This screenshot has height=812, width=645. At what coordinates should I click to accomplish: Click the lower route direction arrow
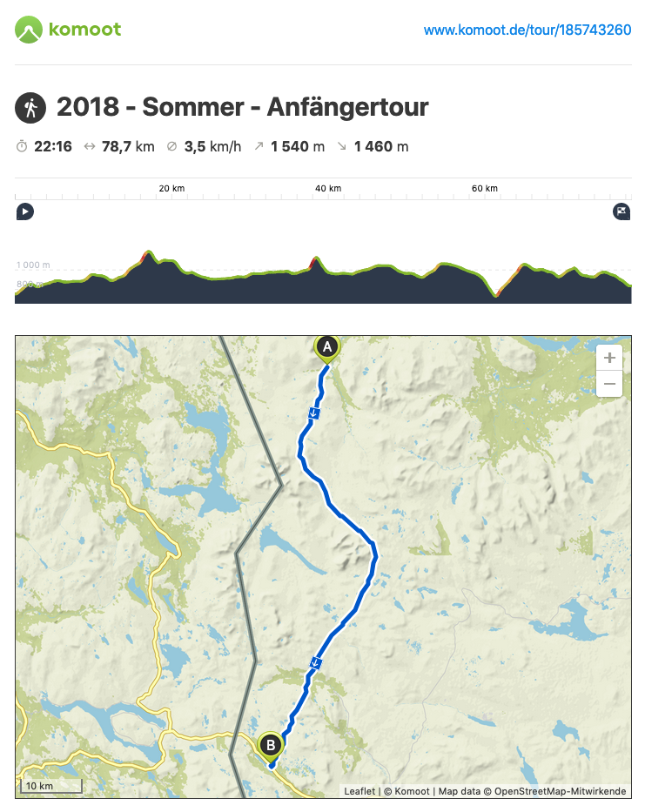pyautogui.click(x=315, y=662)
